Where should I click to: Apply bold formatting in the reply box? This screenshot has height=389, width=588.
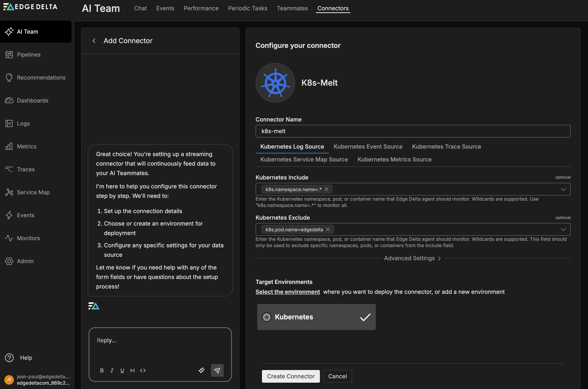coord(102,370)
